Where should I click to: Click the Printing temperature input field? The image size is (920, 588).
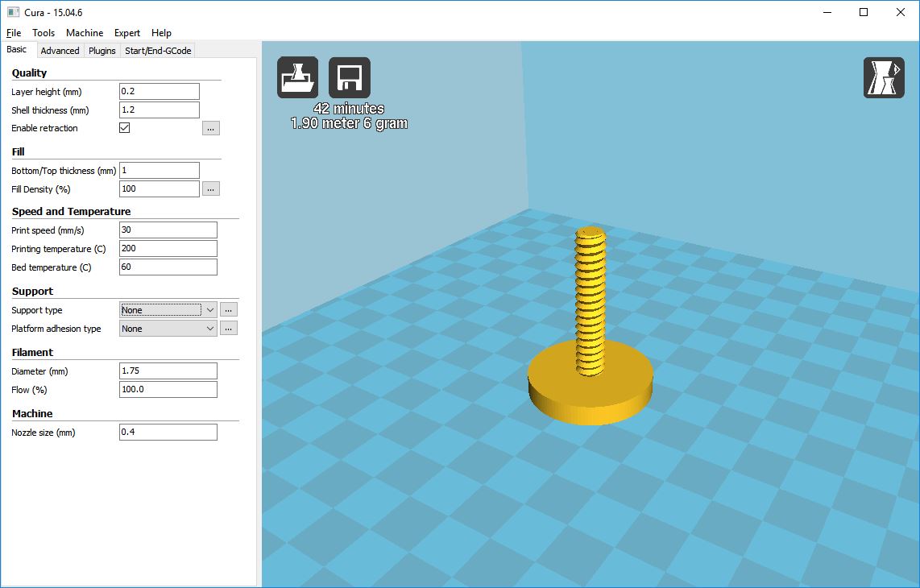(x=168, y=248)
